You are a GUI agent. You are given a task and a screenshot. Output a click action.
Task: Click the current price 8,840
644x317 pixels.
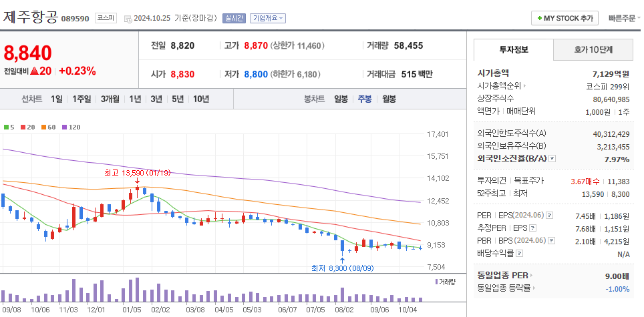(x=28, y=53)
